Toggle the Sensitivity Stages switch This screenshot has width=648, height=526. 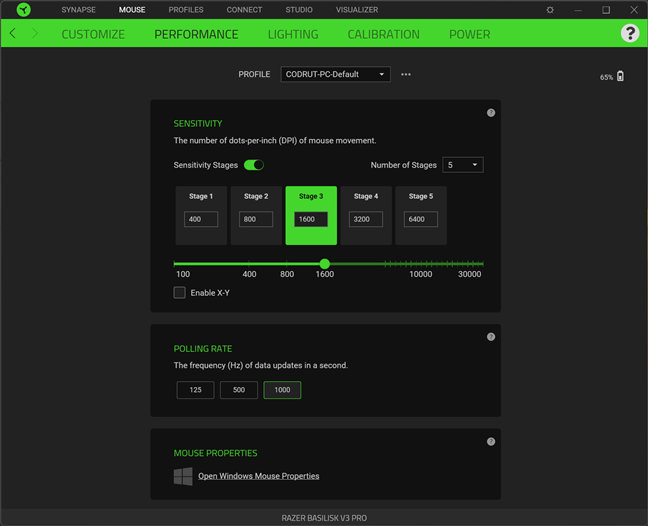(254, 165)
